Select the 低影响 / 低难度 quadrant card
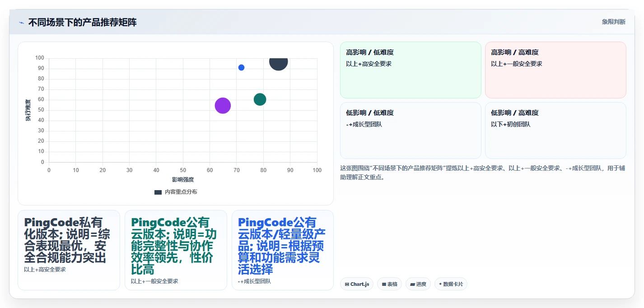The height and width of the screenshot is (308, 644). 411,131
